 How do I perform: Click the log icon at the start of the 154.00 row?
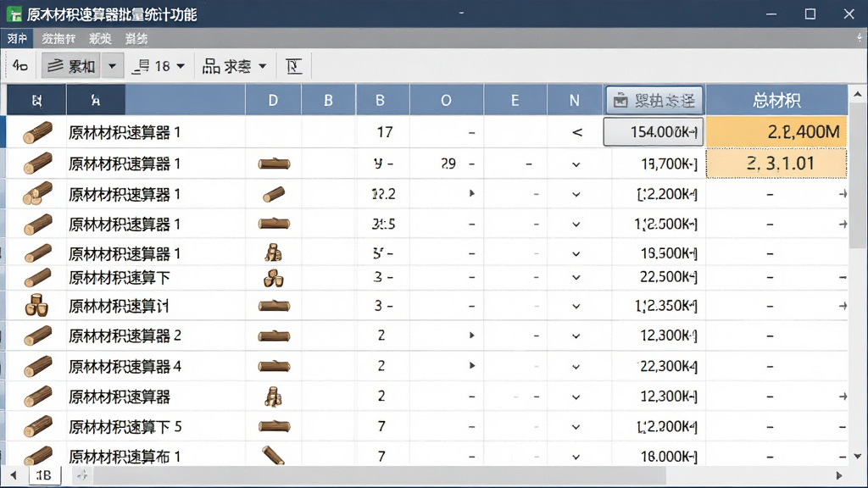point(37,132)
